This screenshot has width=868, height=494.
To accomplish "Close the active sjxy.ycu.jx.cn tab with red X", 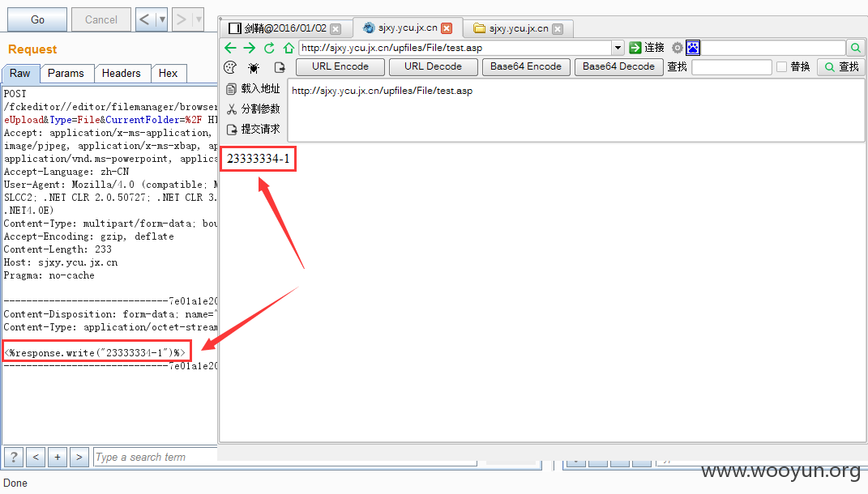I will coord(447,28).
